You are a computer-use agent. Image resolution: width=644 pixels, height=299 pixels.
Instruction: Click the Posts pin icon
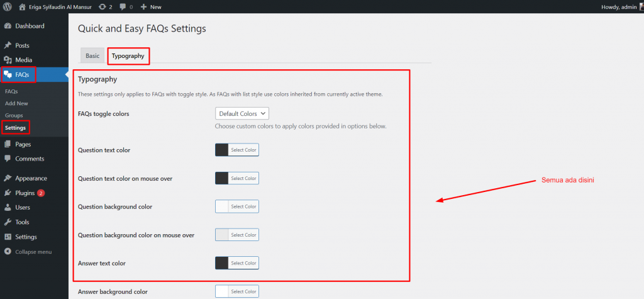pos(8,46)
